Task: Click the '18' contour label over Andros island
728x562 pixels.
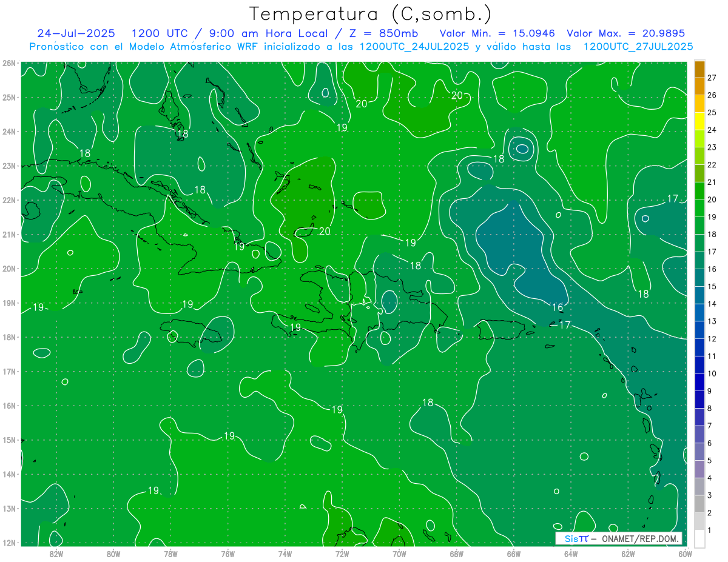Action: click(x=182, y=134)
